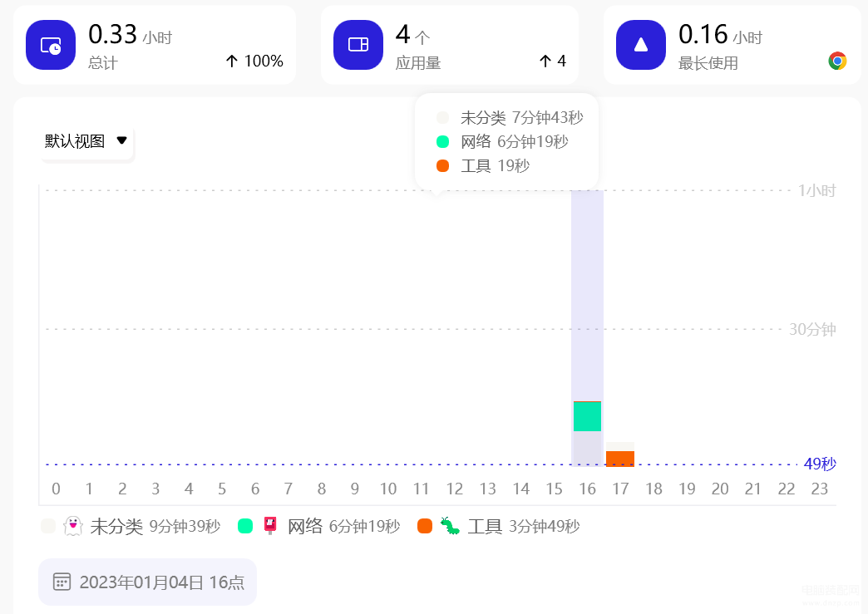Click the longest usage triangle icon
This screenshot has width=868, height=614.
point(640,45)
